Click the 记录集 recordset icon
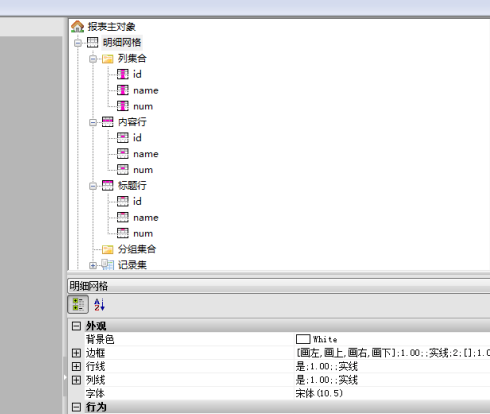Screen dimensions: 490x414 click(x=107, y=265)
